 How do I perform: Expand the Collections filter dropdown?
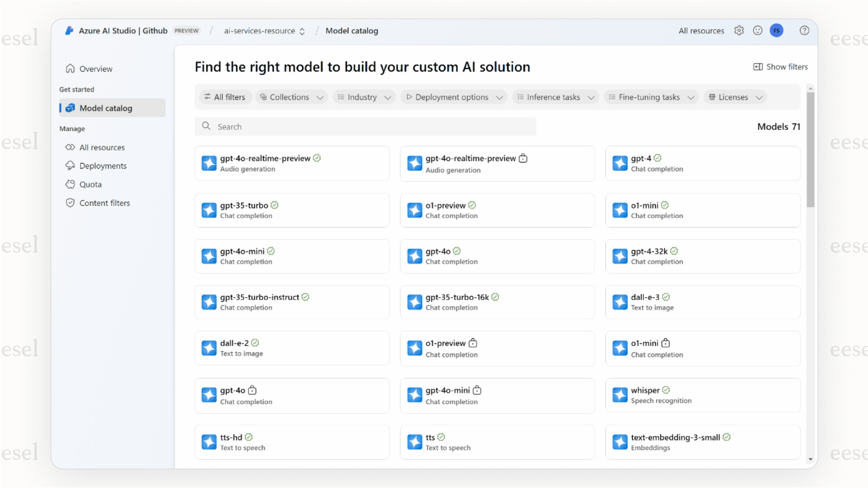291,97
